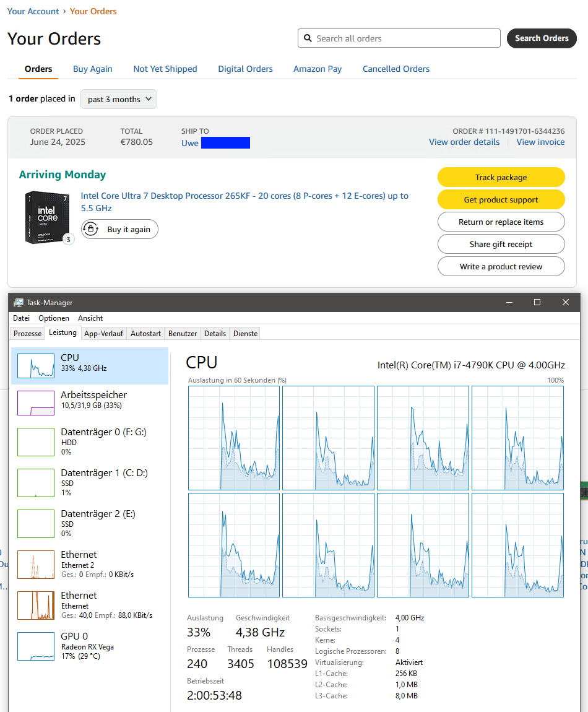Select the GPU 0 Radeon RX Vega graph
Screen dimensions: 588x712
(36, 646)
